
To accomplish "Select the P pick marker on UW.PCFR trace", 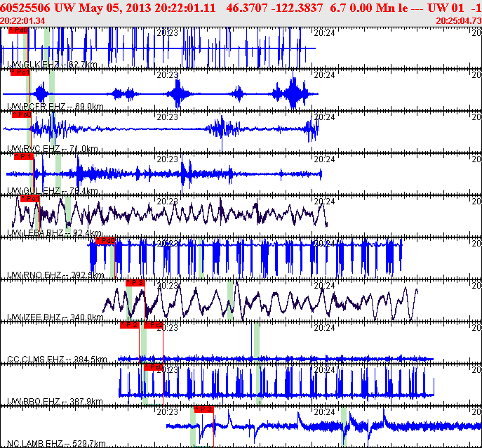I will (20, 72).
